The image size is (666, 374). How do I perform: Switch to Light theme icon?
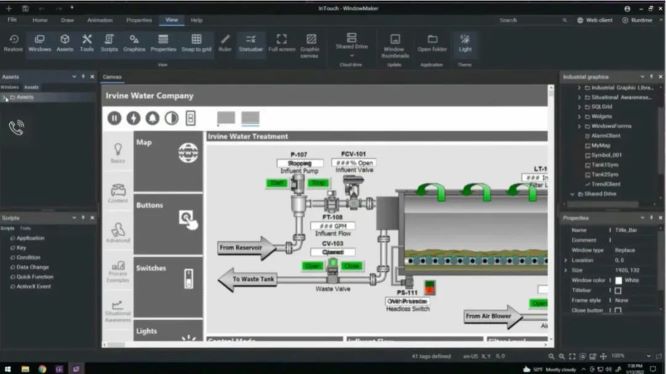pyautogui.click(x=465, y=43)
